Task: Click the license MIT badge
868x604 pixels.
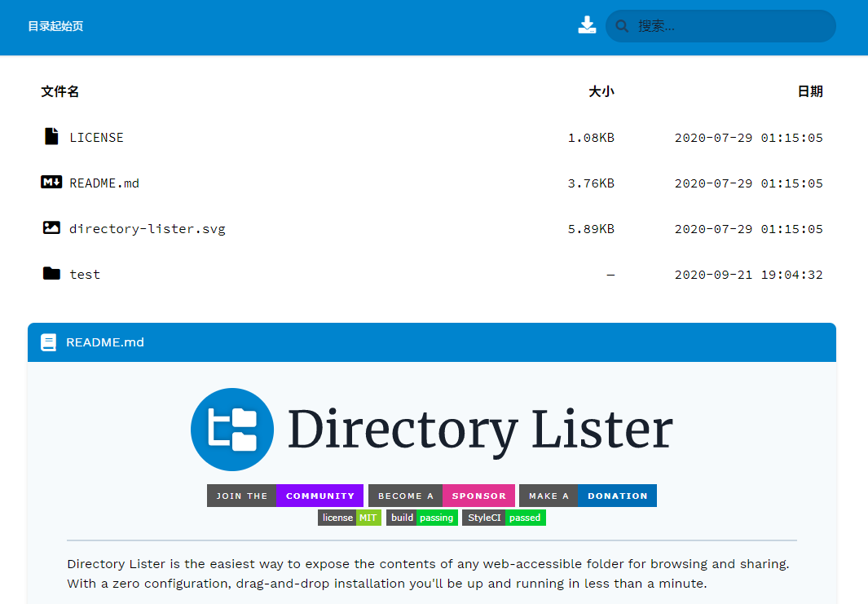Action: 349,518
